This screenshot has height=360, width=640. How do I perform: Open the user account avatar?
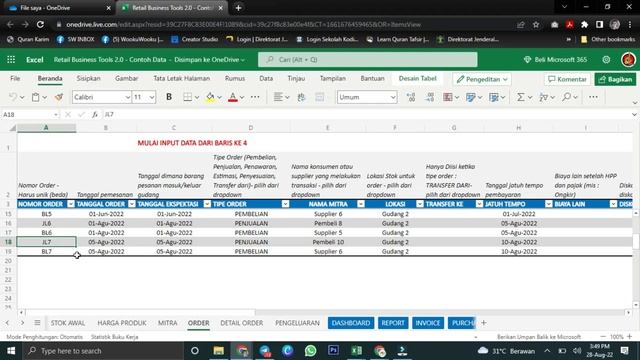click(628, 60)
